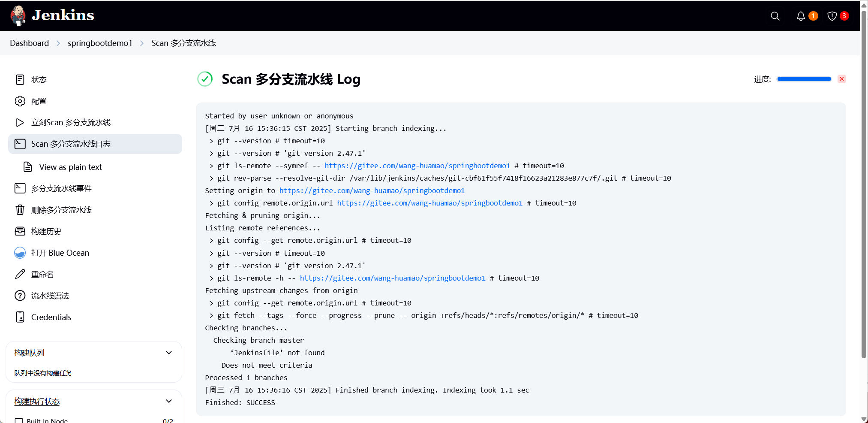Open the notifications bell icon

pyautogui.click(x=801, y=16)
